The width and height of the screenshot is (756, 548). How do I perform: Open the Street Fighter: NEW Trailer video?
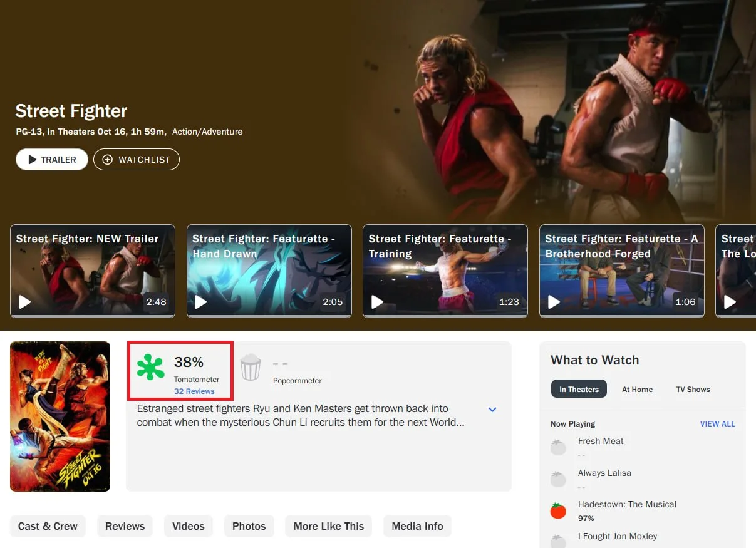coord(93,271)
